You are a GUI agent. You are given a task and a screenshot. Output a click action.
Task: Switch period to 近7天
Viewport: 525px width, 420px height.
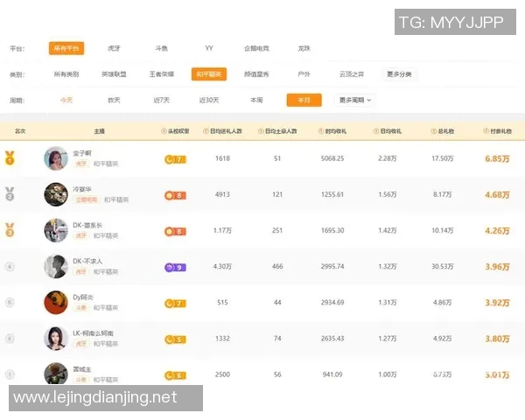(161, 100)
